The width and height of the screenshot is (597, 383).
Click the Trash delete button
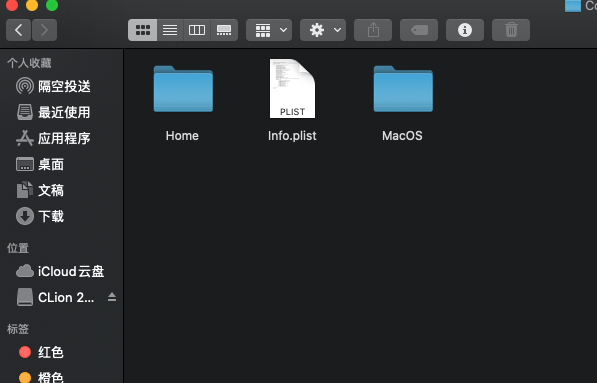[511, 30]
